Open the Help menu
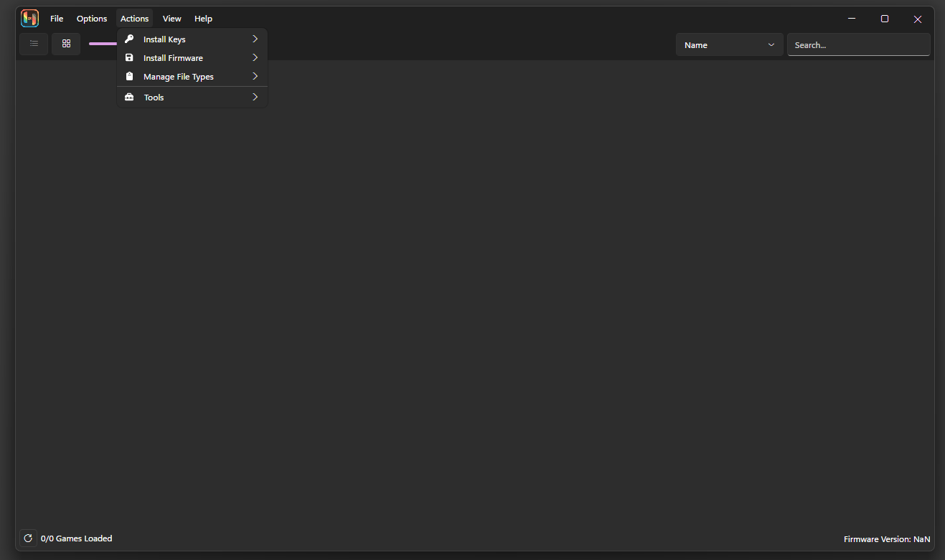 [203, 18]
